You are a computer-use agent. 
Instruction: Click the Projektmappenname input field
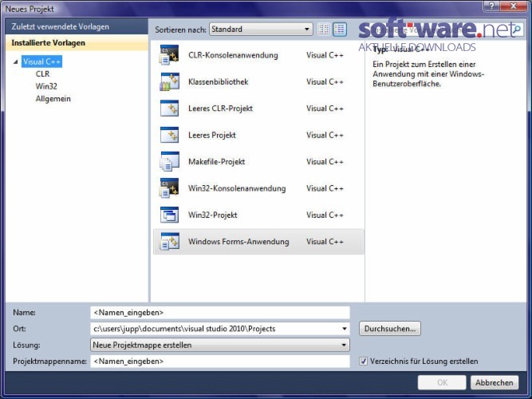click(x=220, y=361)
